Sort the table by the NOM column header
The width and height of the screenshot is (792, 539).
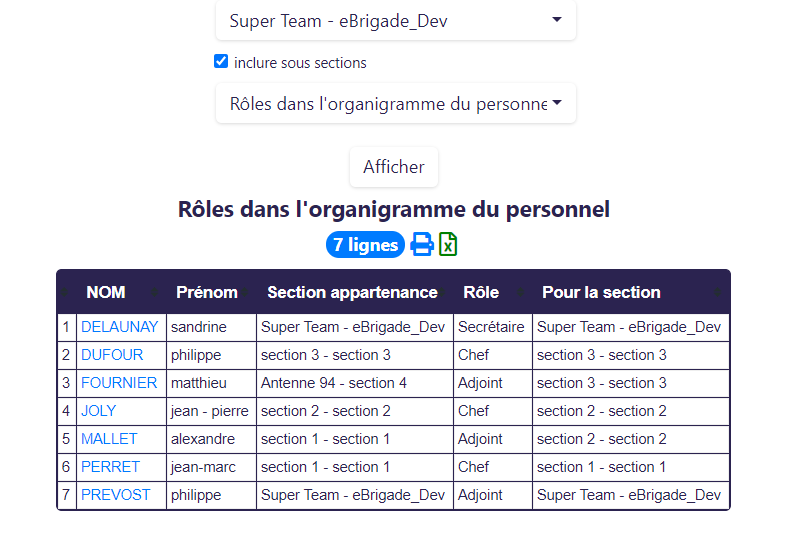106,292
